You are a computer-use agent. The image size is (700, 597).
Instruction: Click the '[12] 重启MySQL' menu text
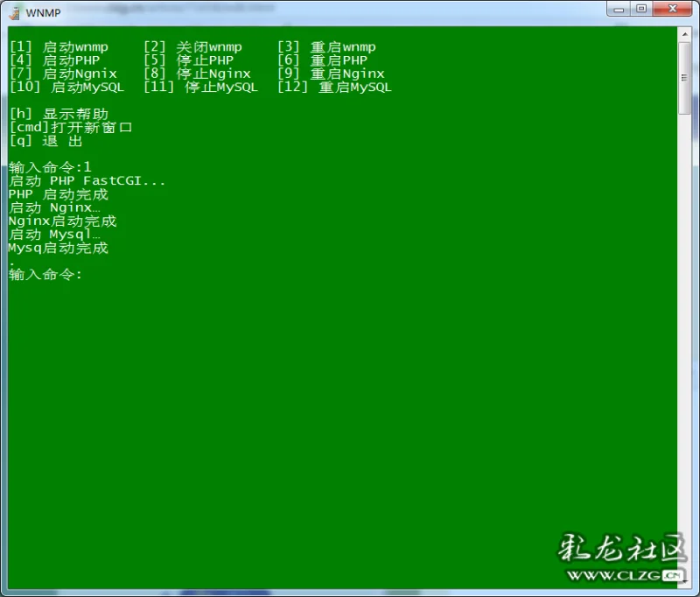coord(335,87)
